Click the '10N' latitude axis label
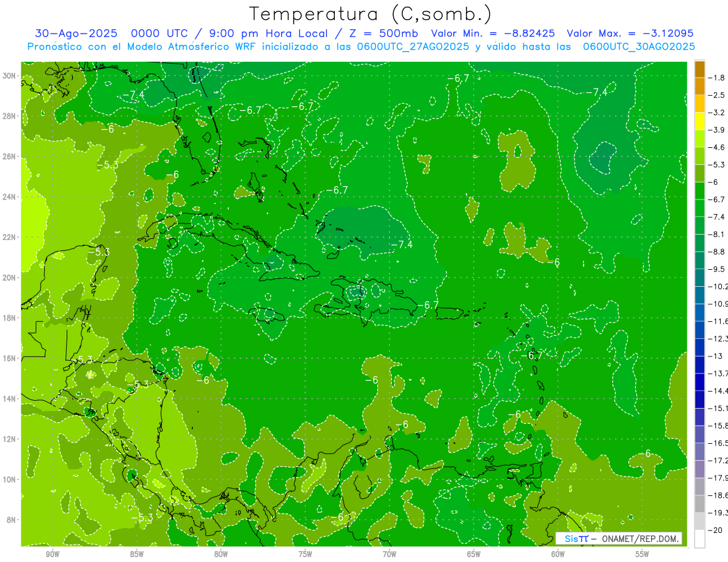This screenshot has height=562, width=728. (x=10, y=480)
